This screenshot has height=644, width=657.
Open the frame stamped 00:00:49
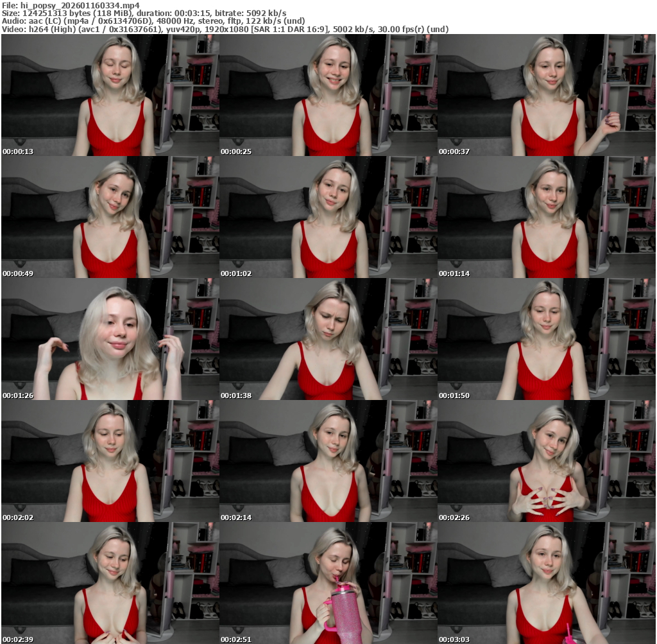110,217
